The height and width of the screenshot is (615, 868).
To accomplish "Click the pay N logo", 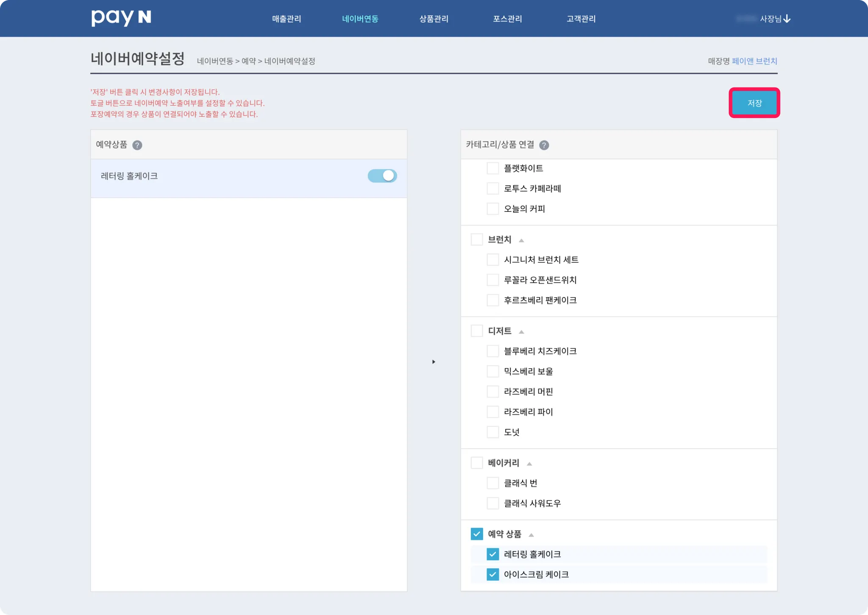I will tap(121, 18).
